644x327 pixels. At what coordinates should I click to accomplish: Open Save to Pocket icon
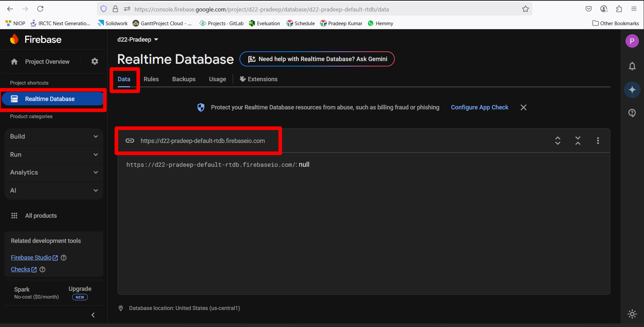pyautogui.click(x=588, y=9)
